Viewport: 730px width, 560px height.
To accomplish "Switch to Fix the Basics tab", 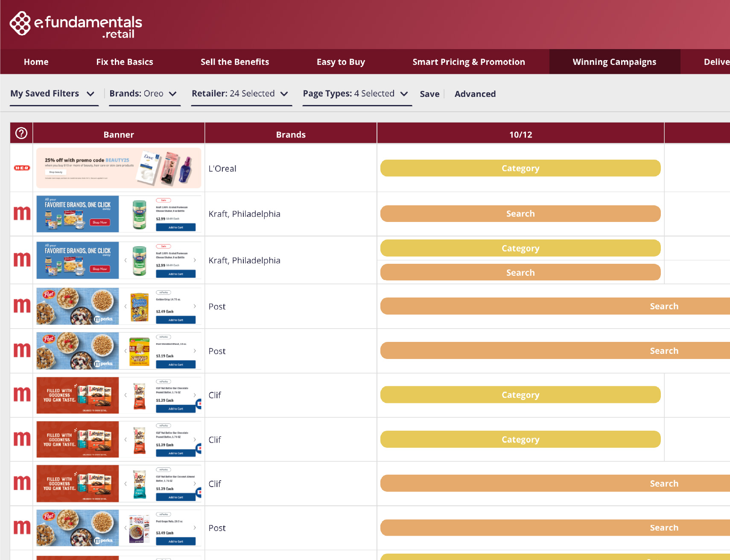I will coord(125,62).
